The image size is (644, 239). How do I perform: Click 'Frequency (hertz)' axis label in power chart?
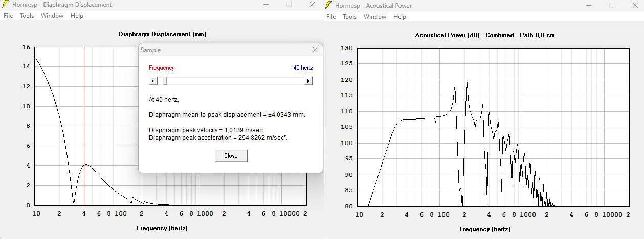(x=485, y=229)
